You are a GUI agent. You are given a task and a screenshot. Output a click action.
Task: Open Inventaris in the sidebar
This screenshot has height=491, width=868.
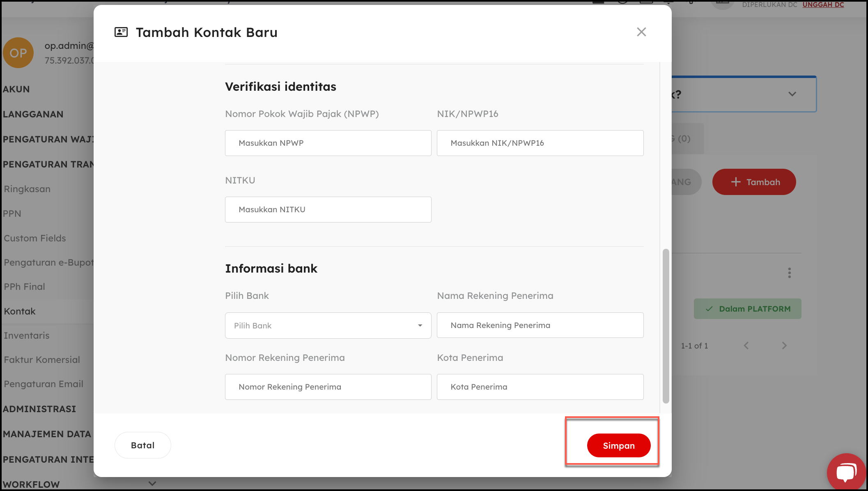pyautogui.click(x=27, y=335)
